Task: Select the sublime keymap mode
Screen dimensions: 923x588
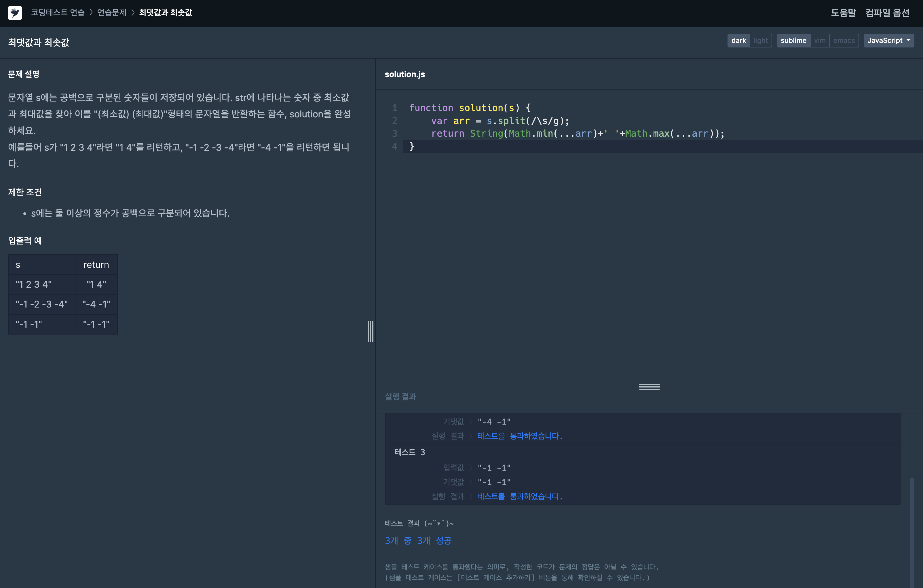Action: click(x=793, y=41)
